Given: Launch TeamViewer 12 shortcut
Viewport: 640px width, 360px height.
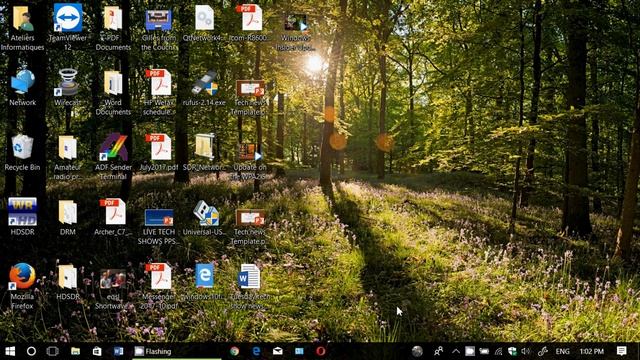Looking at the screenshot, I should point(68,28).
